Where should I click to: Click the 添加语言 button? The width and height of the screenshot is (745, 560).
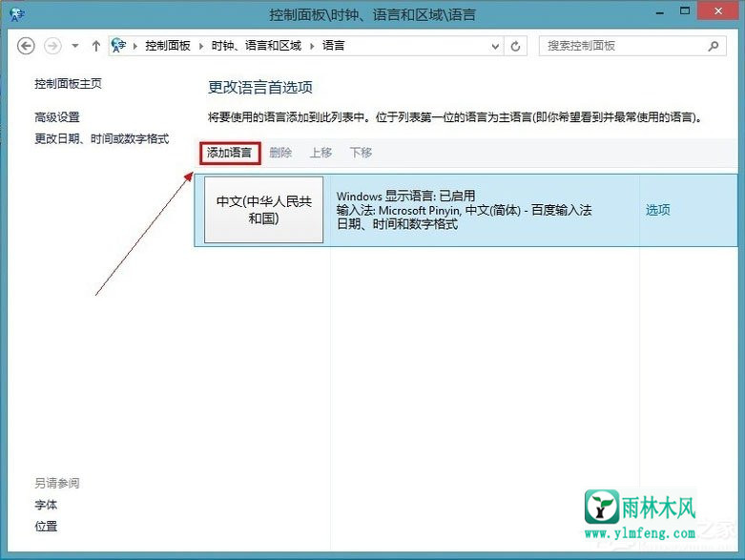click(x=230, y=153)
